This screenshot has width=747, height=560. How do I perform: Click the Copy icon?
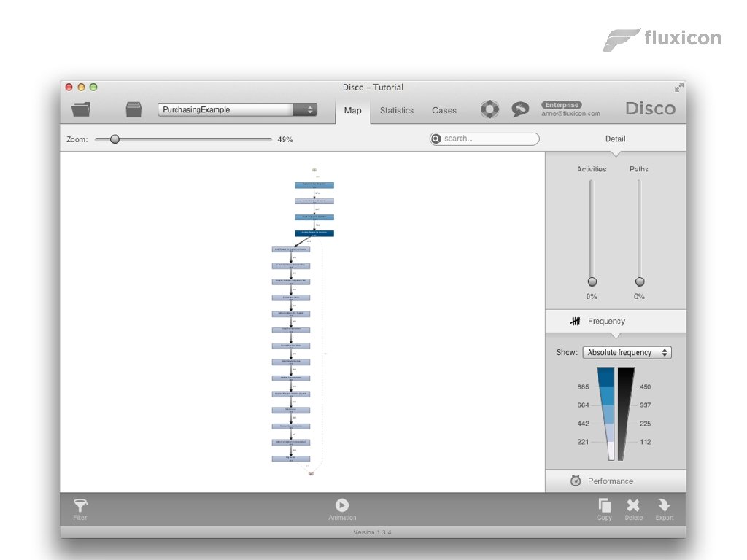(604, 505)
